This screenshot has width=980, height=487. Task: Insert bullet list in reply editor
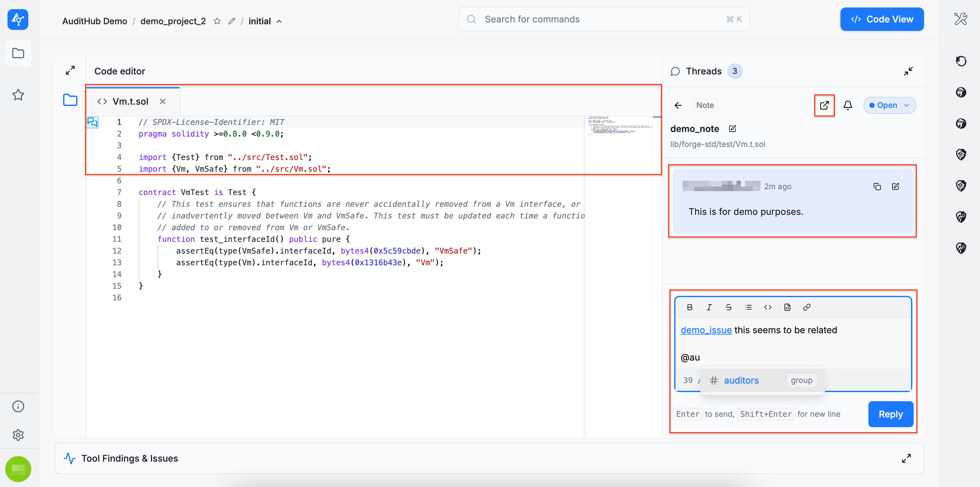[748, 307]
